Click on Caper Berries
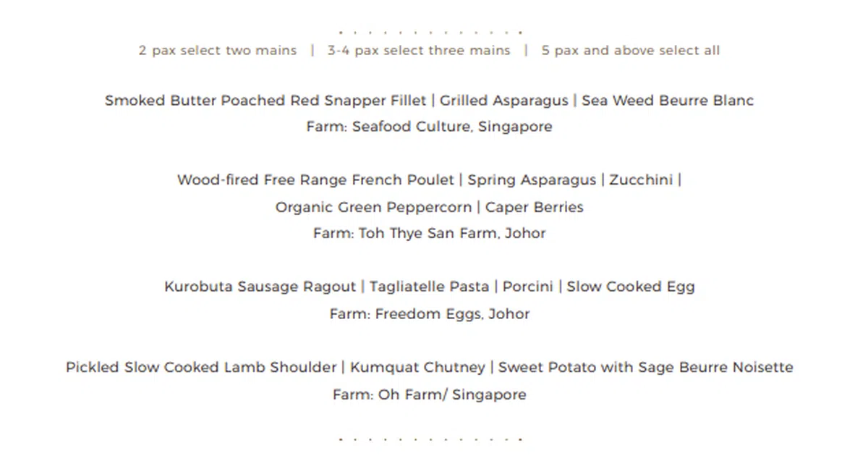The image size is (868, 461). tap(534, 207)
